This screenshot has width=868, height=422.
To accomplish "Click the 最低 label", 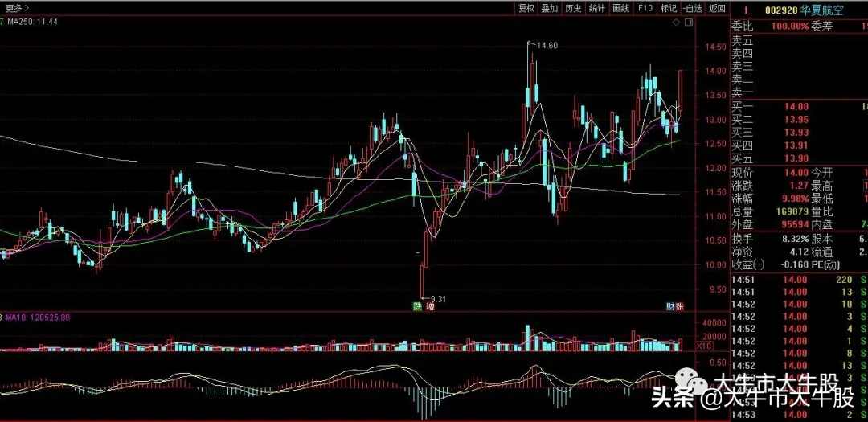I will click(x=822, y=199).
